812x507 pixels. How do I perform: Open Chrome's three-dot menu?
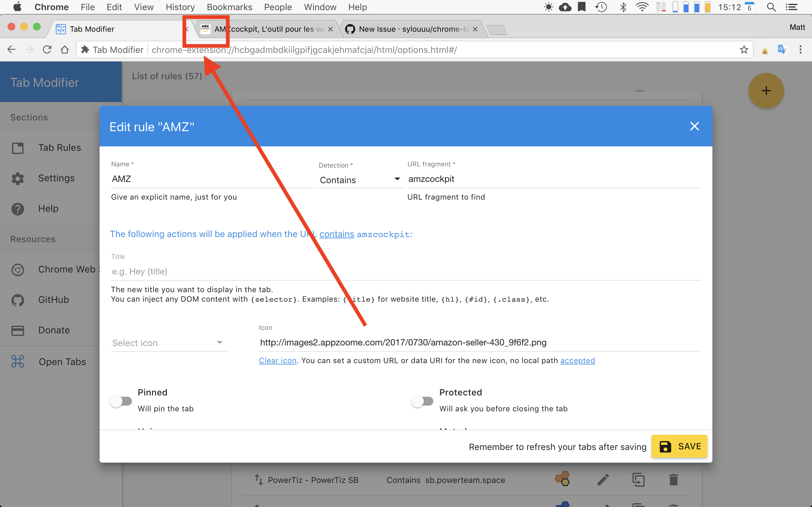tap(801, 49)
